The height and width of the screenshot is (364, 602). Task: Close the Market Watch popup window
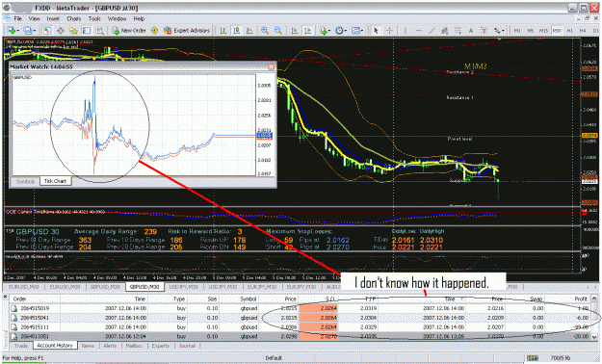pyautogui.click(x=271, y=66)
